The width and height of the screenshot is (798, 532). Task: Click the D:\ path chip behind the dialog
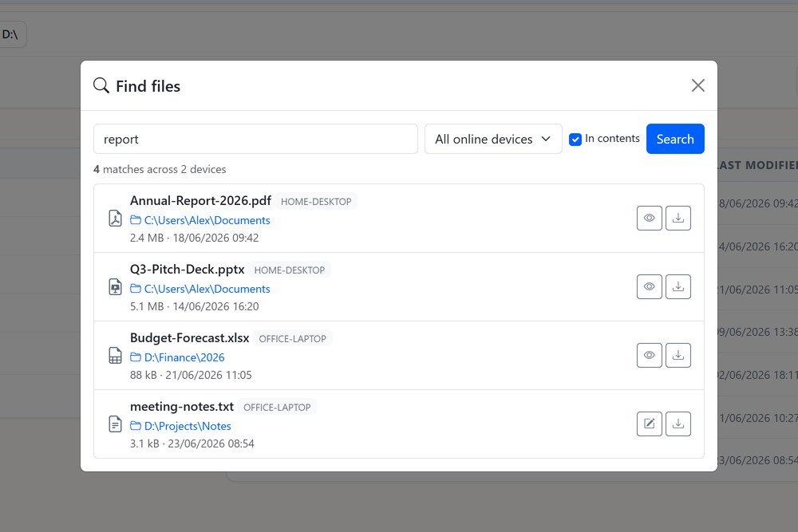click(x=10, y=34)
